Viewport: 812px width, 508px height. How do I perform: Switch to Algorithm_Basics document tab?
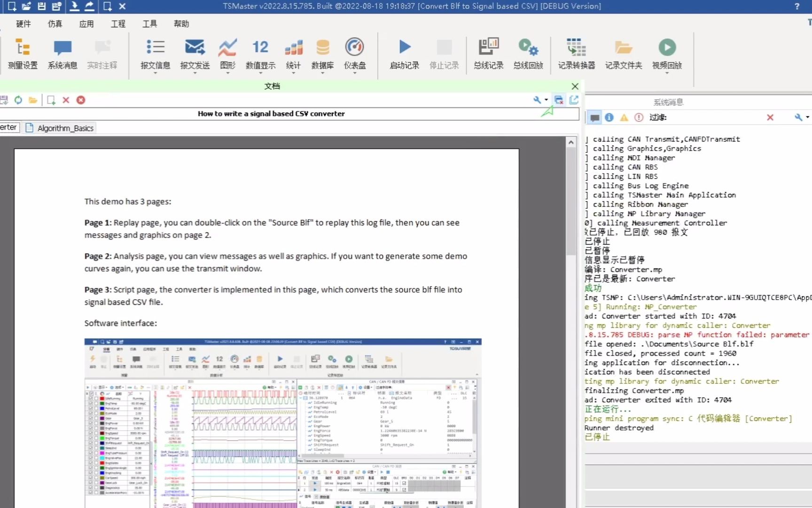pyautogui.click(x=60, y=128)
